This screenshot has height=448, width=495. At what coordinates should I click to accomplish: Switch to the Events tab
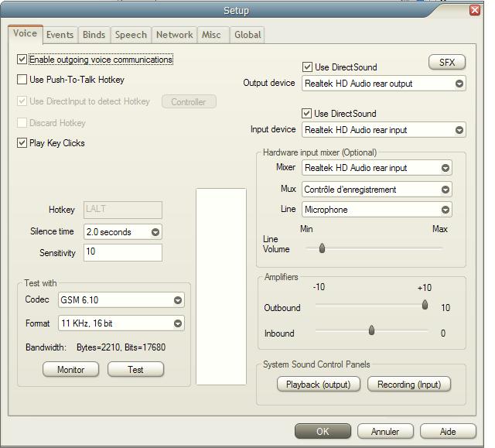(60, 35)
